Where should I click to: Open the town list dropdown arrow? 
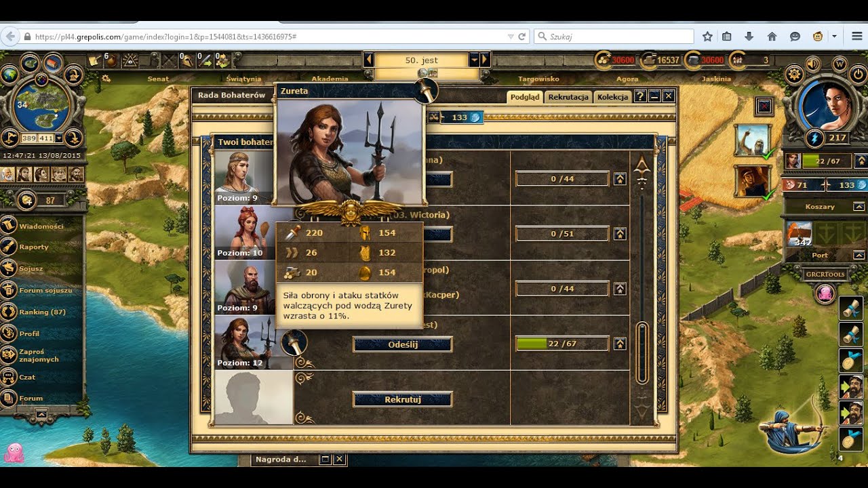(474, 60)
